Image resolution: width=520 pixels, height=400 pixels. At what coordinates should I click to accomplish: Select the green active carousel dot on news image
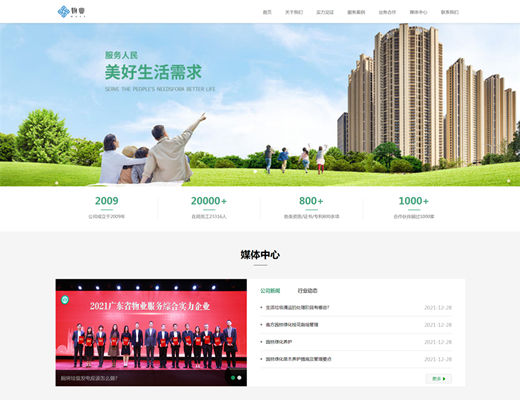pos(233,378)
